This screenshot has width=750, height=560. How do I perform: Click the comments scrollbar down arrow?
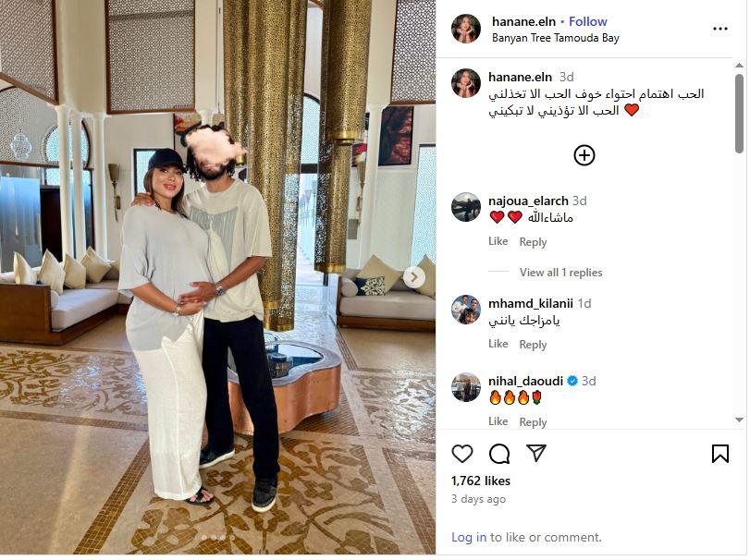coord(739,420)
